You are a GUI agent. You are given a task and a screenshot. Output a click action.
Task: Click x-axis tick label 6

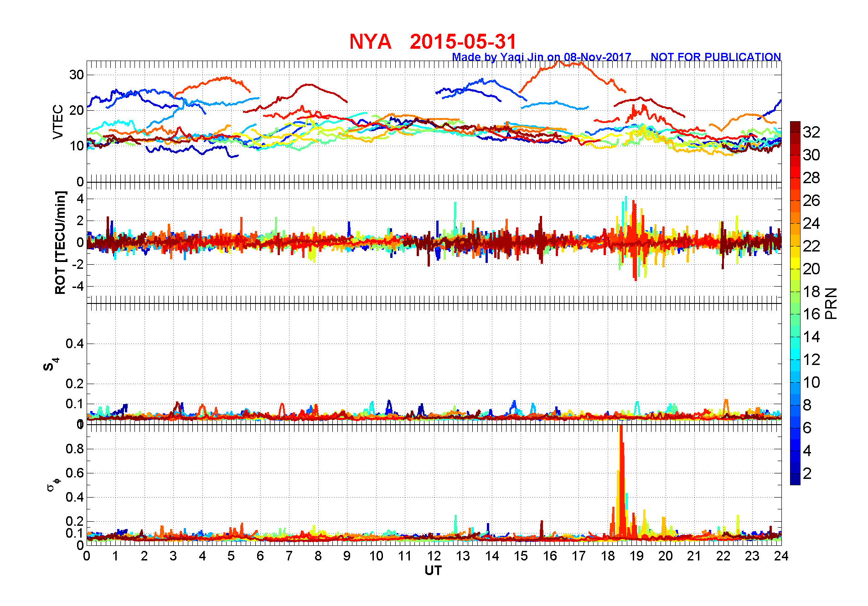pos(260,556)
